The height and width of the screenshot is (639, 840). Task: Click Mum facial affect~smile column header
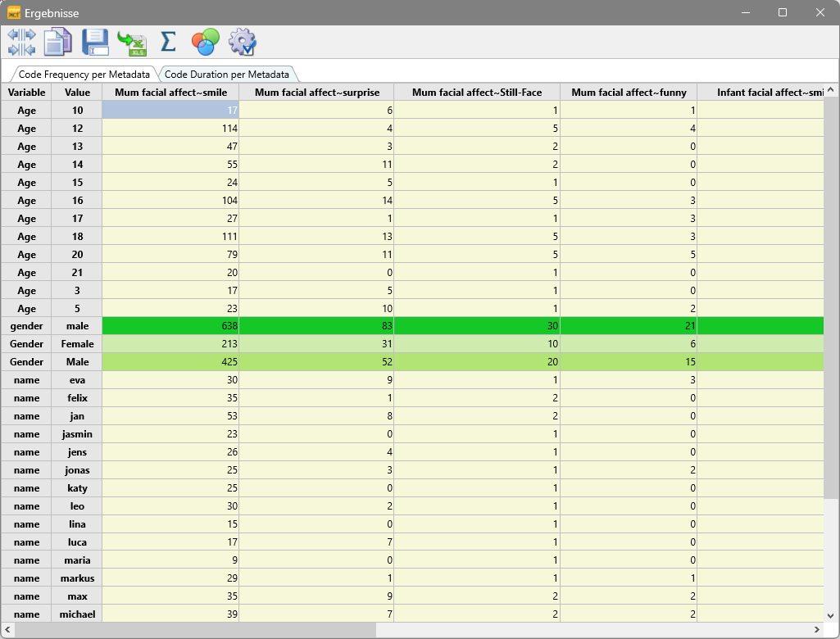pos(171,92)
